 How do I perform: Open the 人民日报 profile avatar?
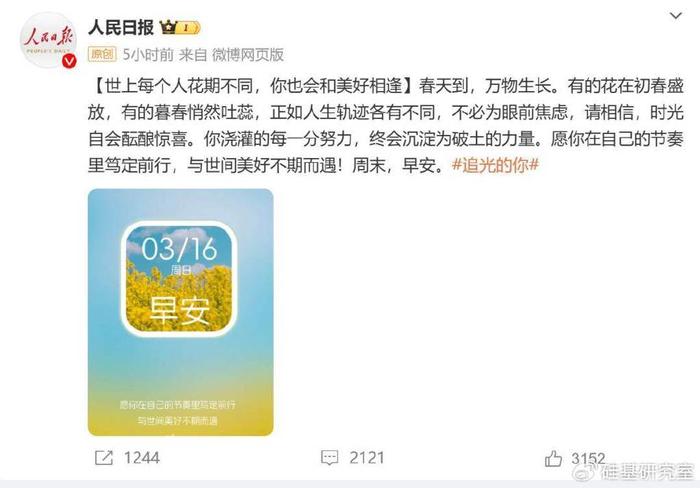click(x=48, y=41)
